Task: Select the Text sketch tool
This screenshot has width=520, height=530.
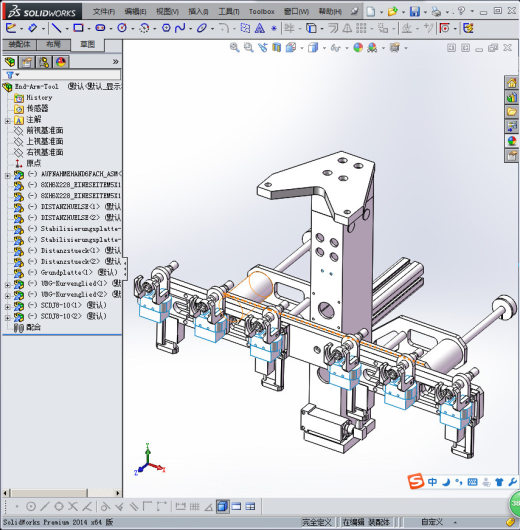Action: click(260, 28)
